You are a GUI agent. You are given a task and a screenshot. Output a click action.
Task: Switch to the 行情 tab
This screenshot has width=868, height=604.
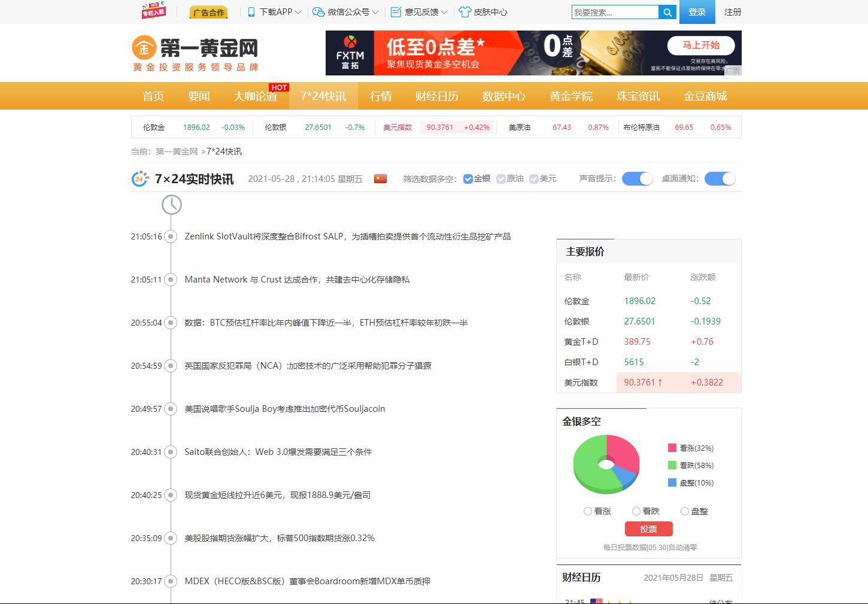[x=380, y=96]
